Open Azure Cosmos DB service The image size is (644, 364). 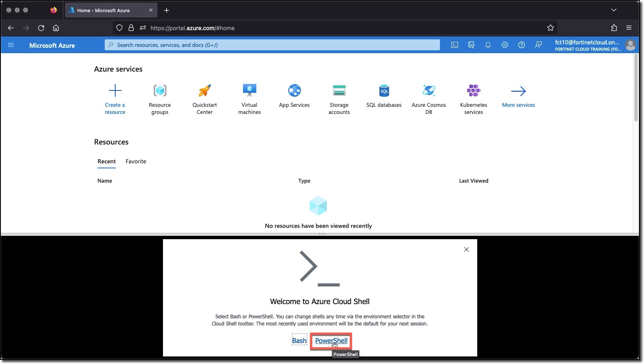(x=429, y=99)
